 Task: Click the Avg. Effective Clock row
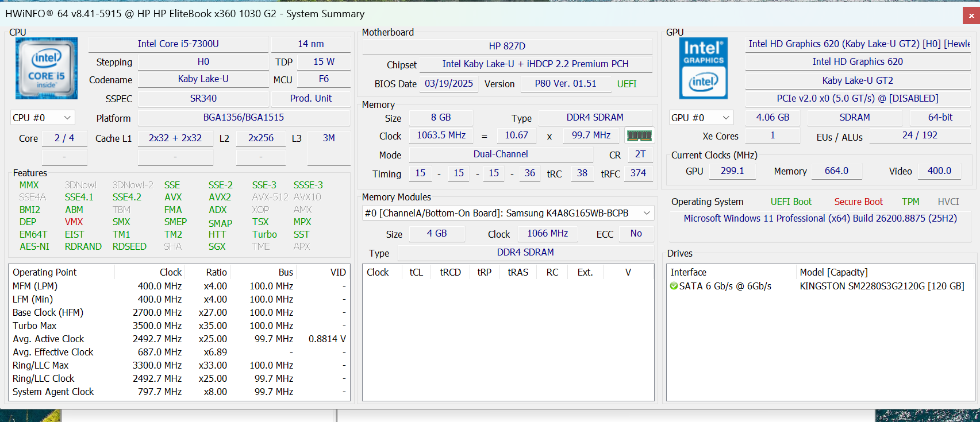point(179,352)
